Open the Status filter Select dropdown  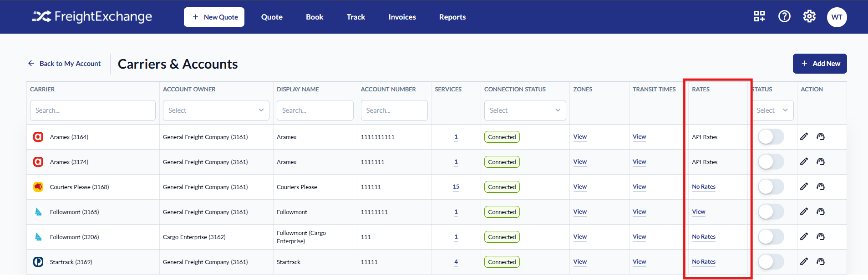pos(772,110)
